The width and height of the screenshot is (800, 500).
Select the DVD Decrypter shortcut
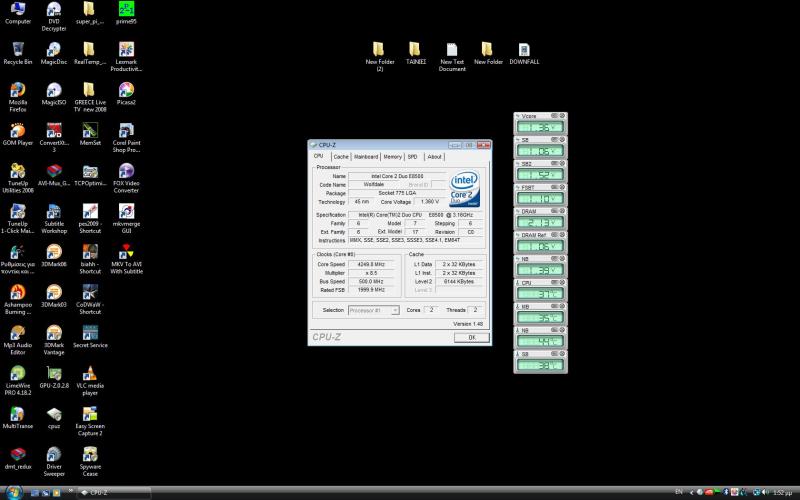(x=54, y=16)
